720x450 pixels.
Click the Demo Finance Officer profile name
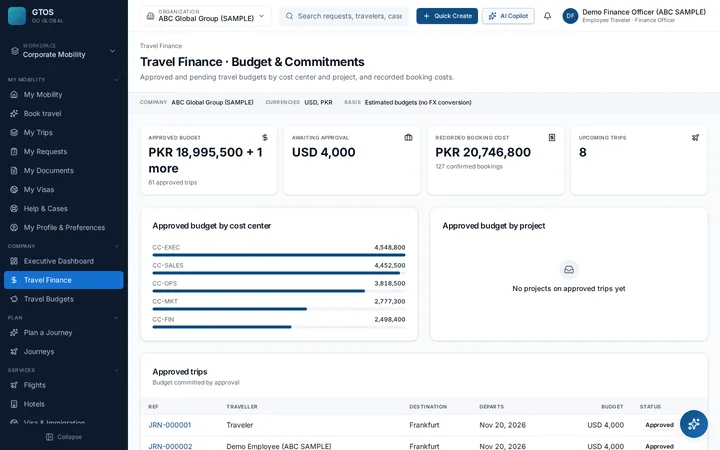click(x=644, y=12)
